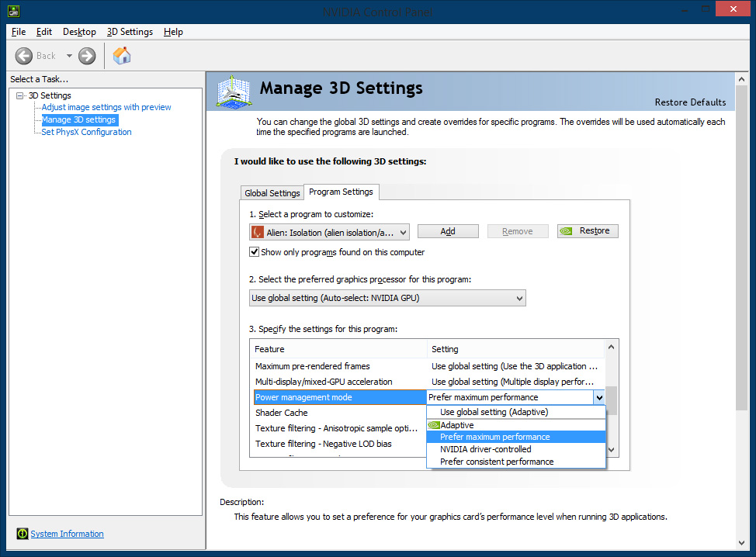This screenshot has width=756, height=557.
Task: Select Adjust image settings with preview
Action: (106, 107)
